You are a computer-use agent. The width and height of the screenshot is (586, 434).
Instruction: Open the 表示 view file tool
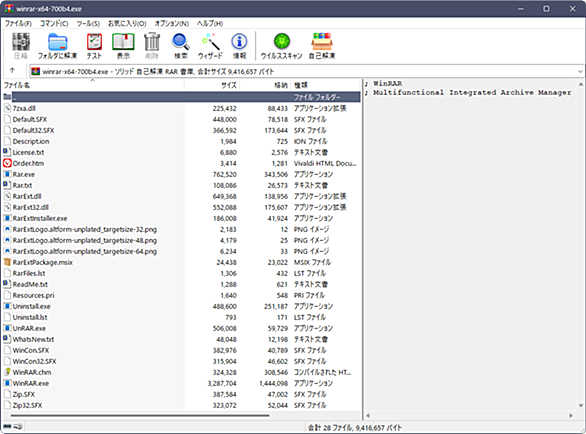click(123, 42)
